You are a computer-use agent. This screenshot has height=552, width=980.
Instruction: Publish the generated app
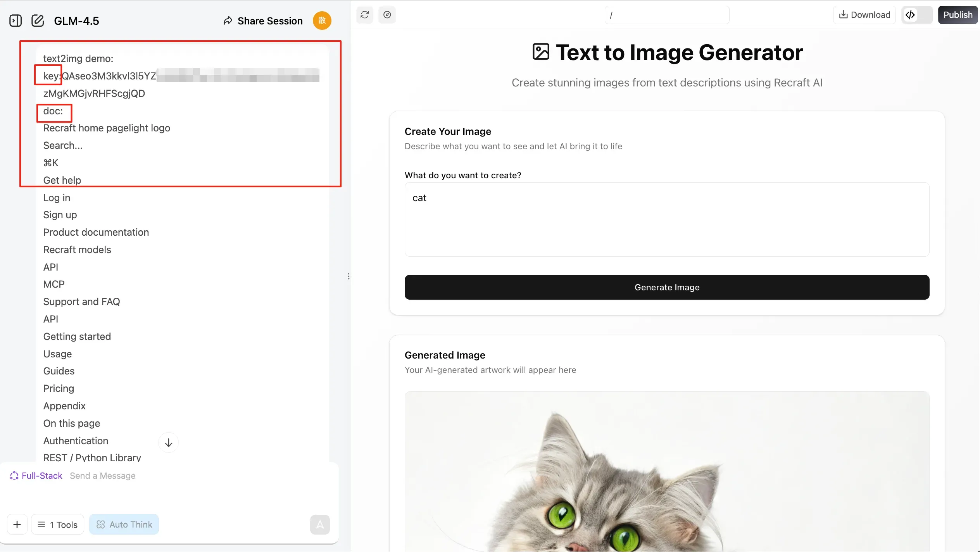958,15
